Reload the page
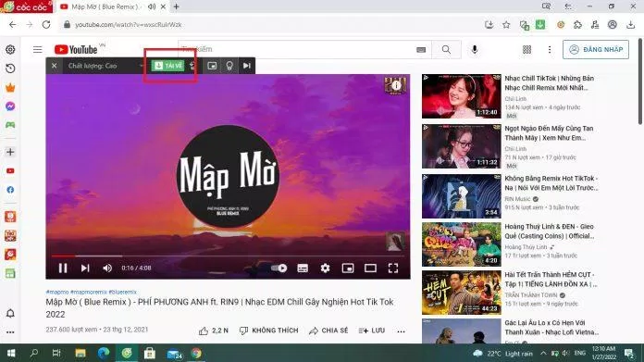 [46, 25]
